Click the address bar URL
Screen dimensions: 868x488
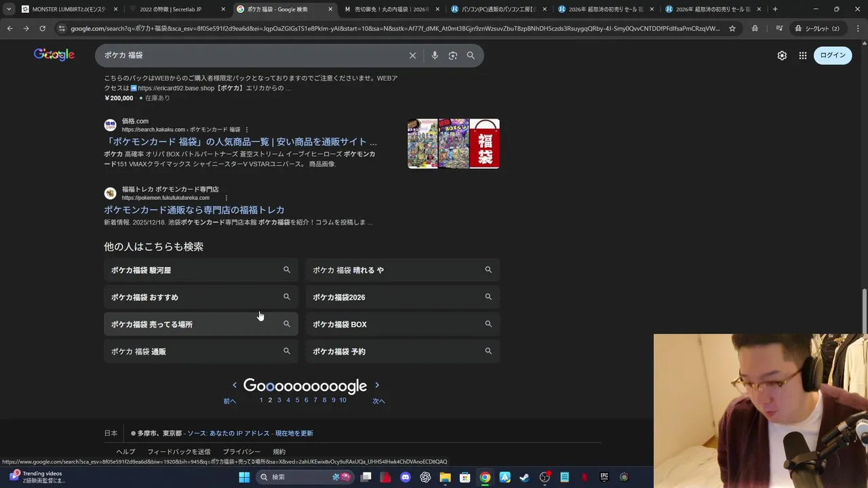395,28
